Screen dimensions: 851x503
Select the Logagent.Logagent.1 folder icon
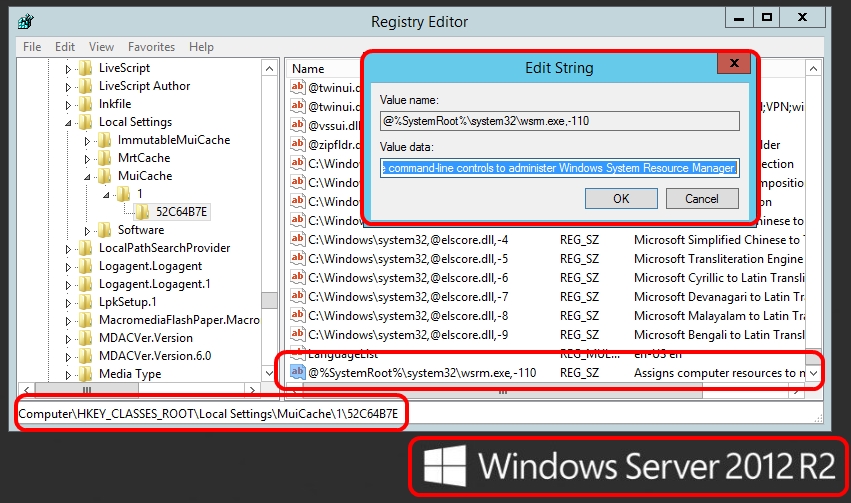[x=86, y=284]
